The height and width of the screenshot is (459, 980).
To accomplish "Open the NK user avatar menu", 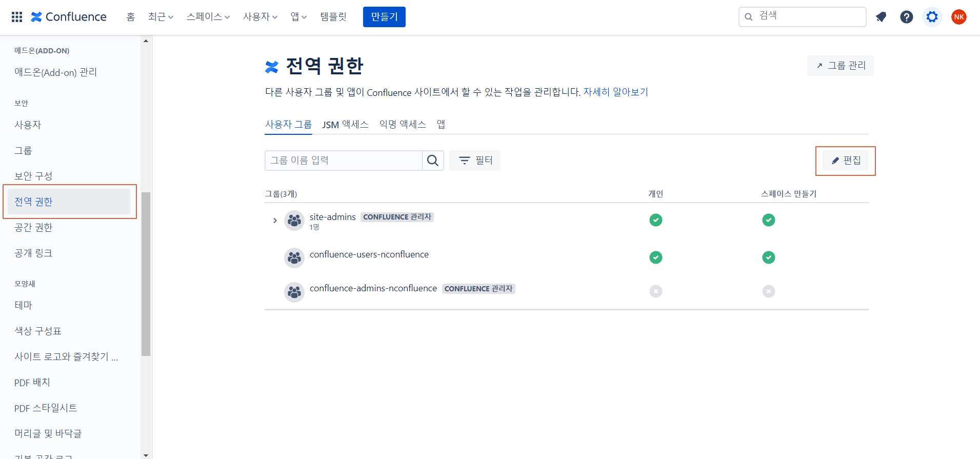I will (x=959, y=17).
